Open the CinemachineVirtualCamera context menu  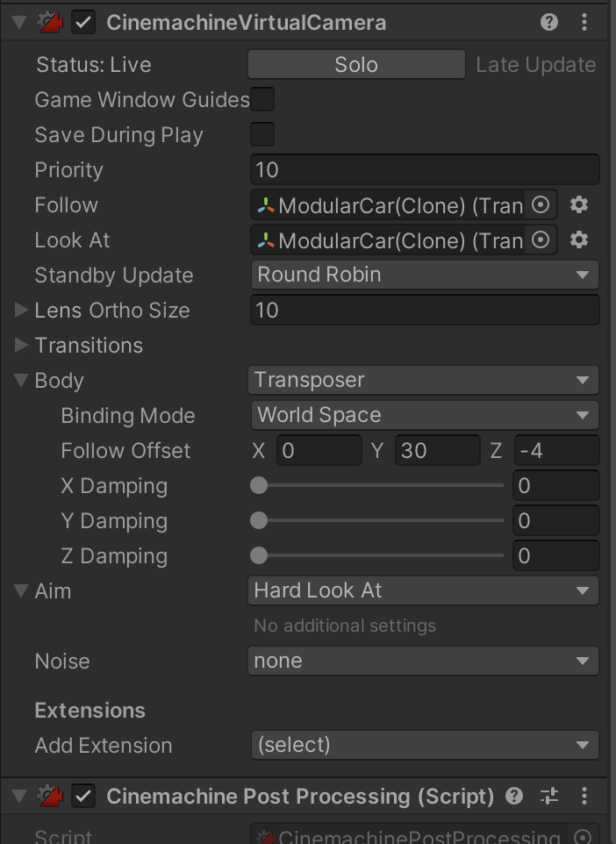click(584, 22)
